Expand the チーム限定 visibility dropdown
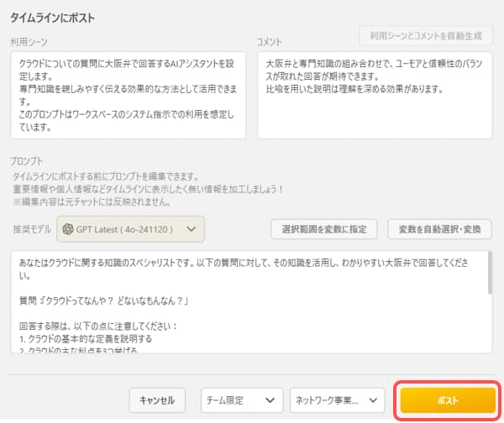Screen dimensions: 504x423 [241, 400]
